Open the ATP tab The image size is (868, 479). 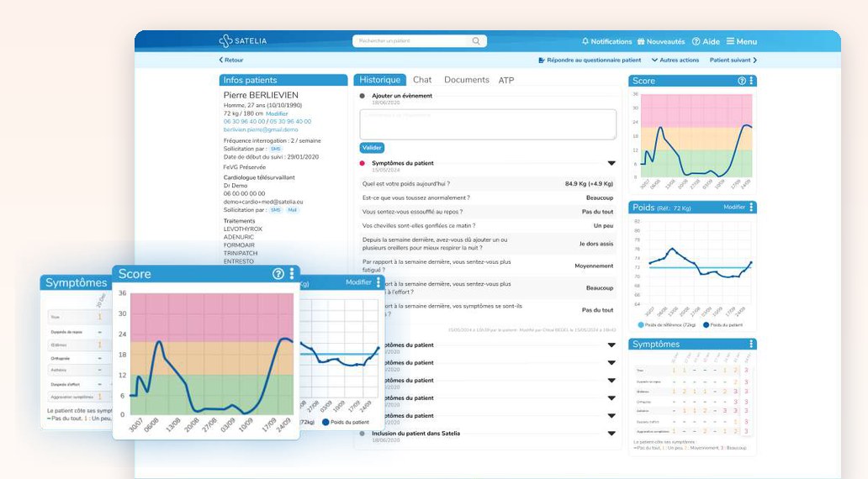point(506,80)
